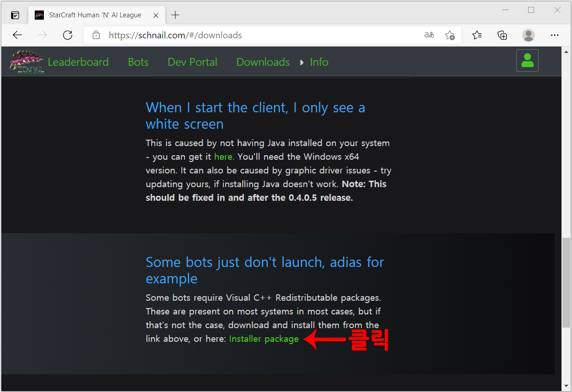
Task: Select the StarCraft Human 'N' AI League tab
Action: 97,15
